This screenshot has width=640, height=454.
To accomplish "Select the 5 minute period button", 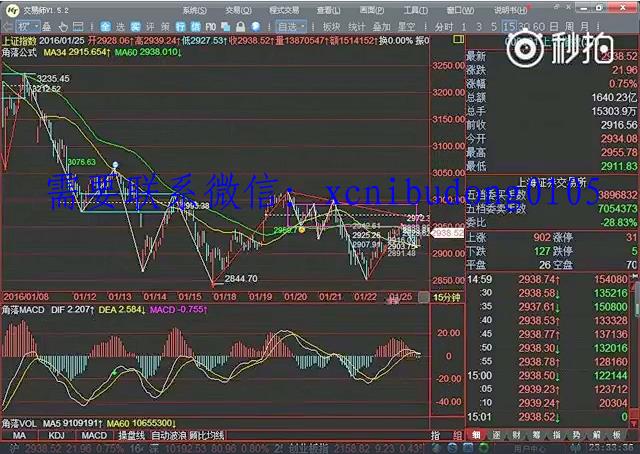I will click(x=494, y=27).
